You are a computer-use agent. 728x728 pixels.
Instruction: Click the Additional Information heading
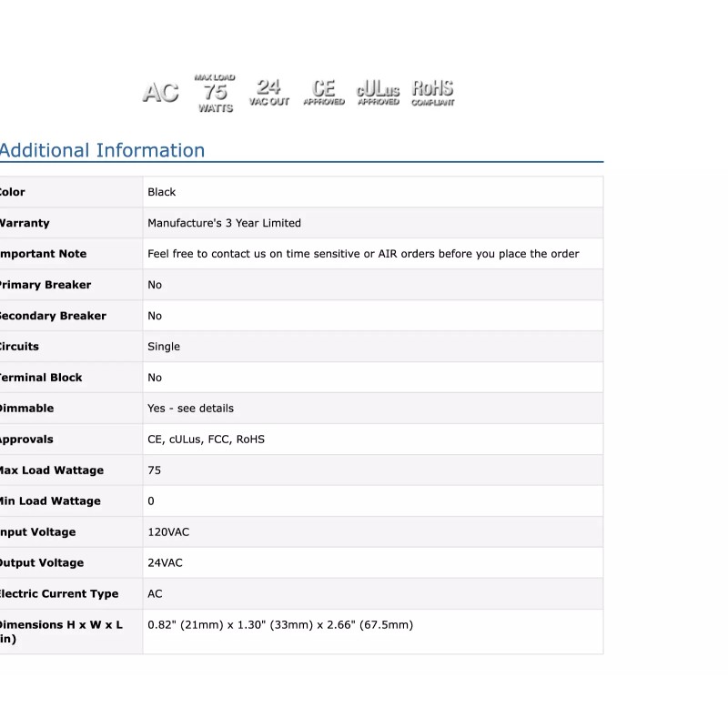[x=102, y=151]
